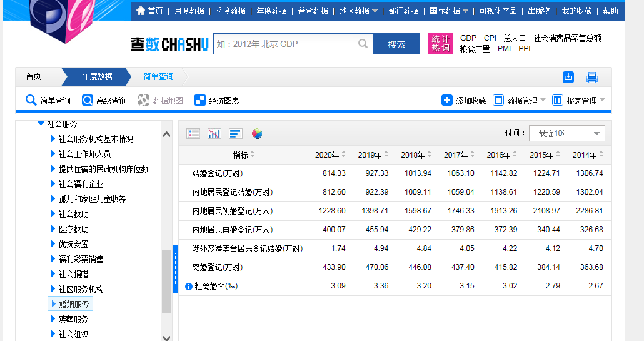The width and height of the screenshot is (644, 341).
Task: Show data as a horizontal bar chart
Action: (235, 133)
